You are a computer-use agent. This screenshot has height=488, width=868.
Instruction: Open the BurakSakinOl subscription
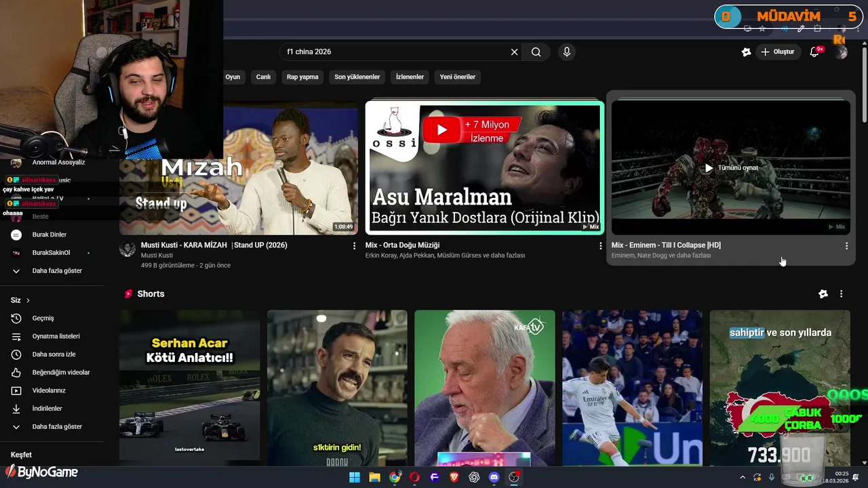pos(52,253)
